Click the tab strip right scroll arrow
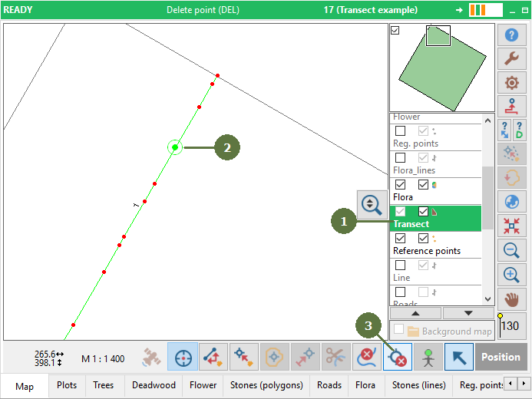The height and width of the screenshot is (399, 532). pyautogui.click(x=524, y=384)
